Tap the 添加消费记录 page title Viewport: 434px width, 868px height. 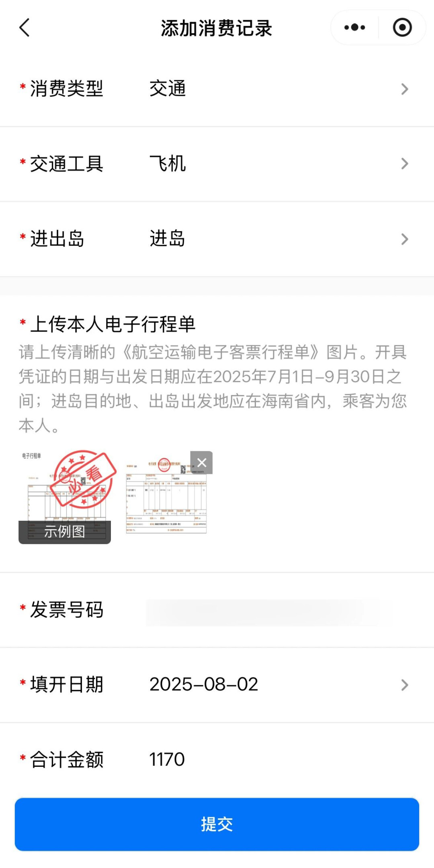(217, 28)
